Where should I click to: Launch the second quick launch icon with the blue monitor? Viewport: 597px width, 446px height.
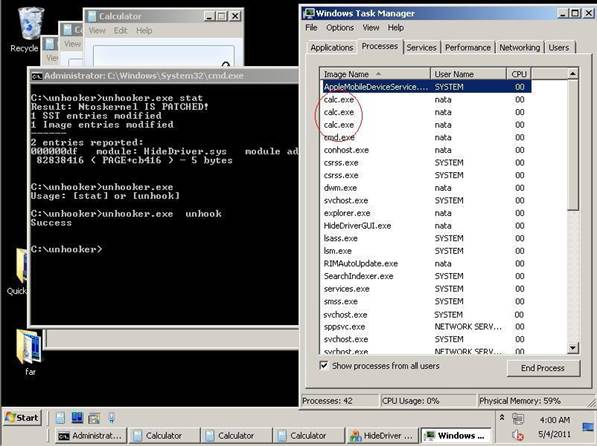click(x=77, y=418)
